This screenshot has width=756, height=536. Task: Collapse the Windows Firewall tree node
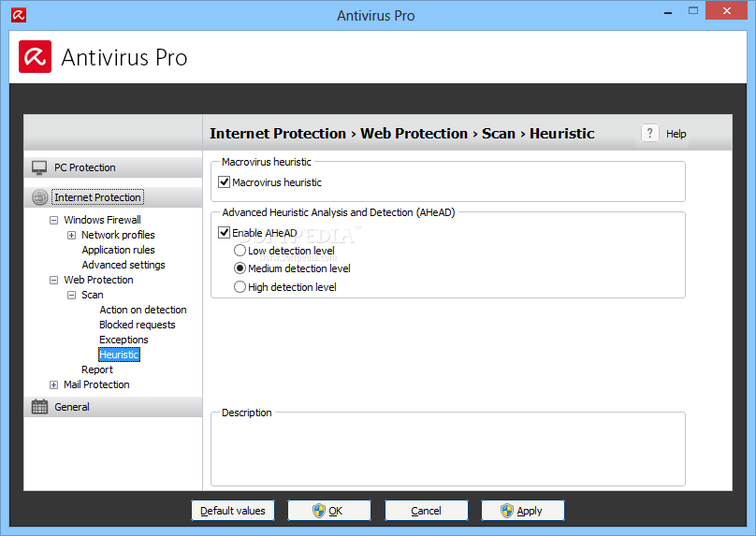pyautogui.click(x=54, y=220)
